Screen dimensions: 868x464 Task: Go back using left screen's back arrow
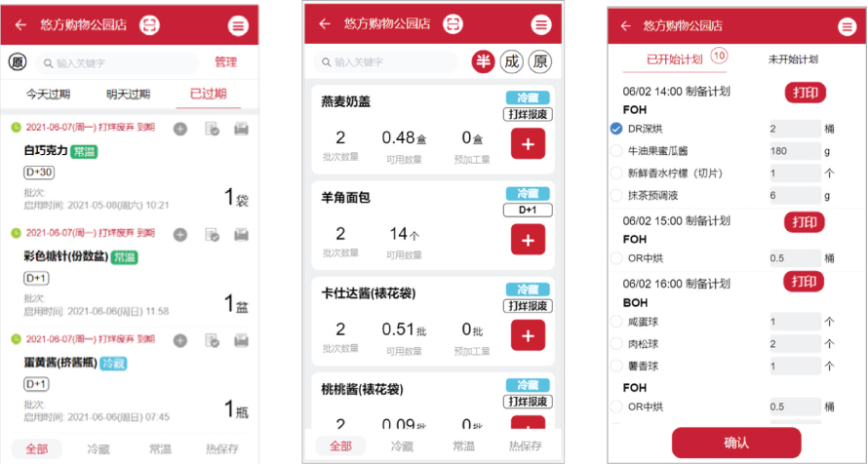[x=20, y=25]
